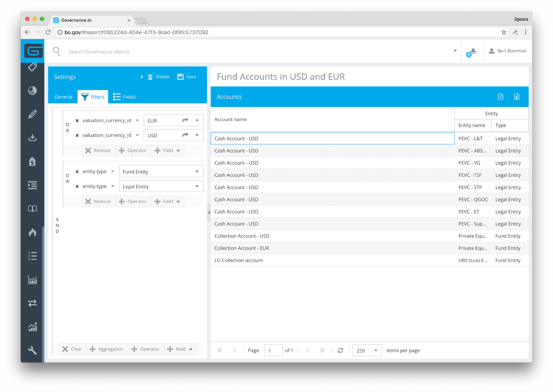Collapse the Settings panel arrow
Screen dimensions: 553x392
tap(142, 77)
